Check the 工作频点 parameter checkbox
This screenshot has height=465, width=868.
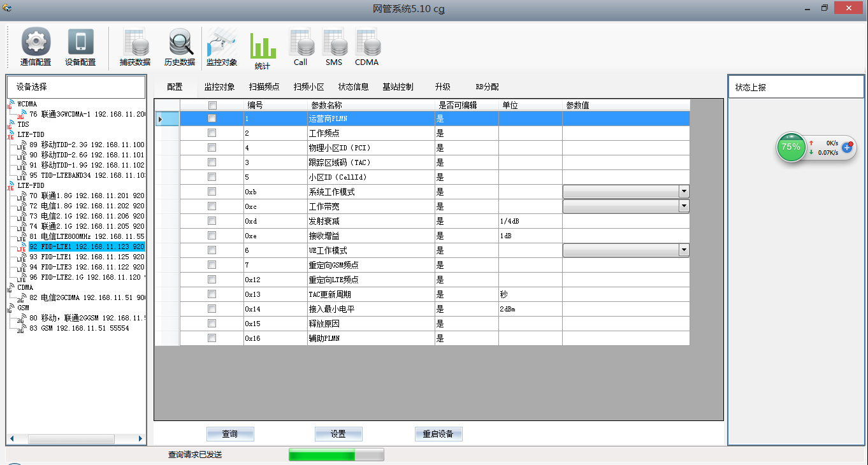pyautogui.click(x=212, y=133)
